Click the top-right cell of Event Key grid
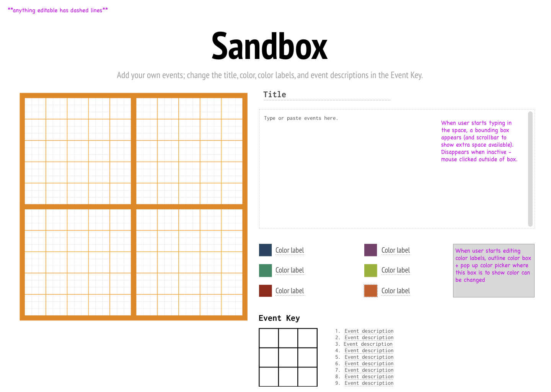551x392 pixels. click(x=307, y=338)
